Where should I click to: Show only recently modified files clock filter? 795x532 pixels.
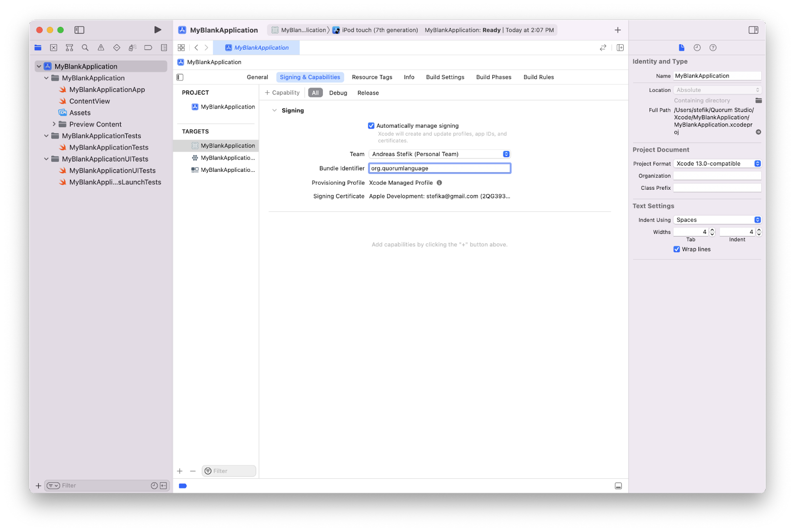click(x=154, y=486)
